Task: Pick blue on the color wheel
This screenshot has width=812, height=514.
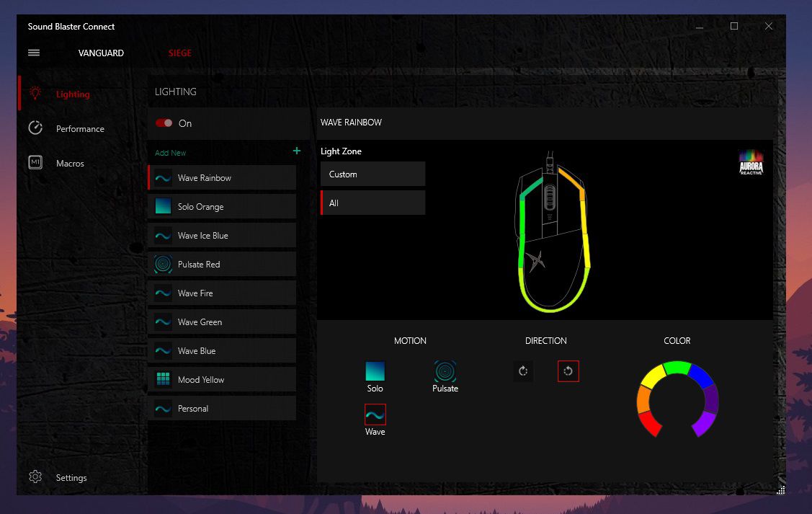Action: 700,376
